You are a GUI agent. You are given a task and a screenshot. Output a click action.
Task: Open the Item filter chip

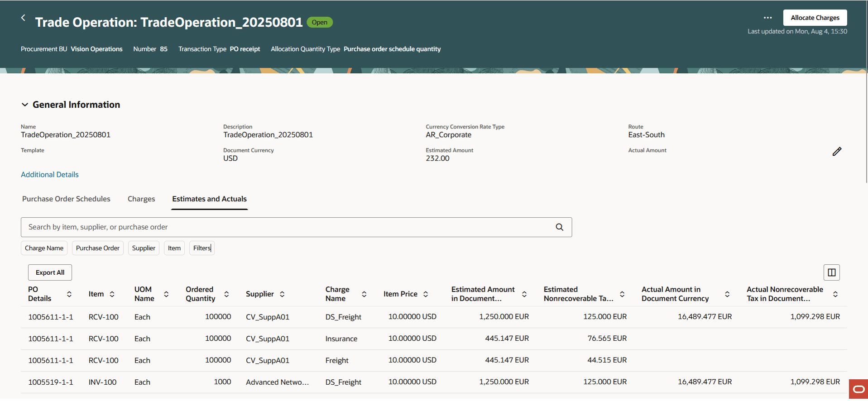coord(174,248)
